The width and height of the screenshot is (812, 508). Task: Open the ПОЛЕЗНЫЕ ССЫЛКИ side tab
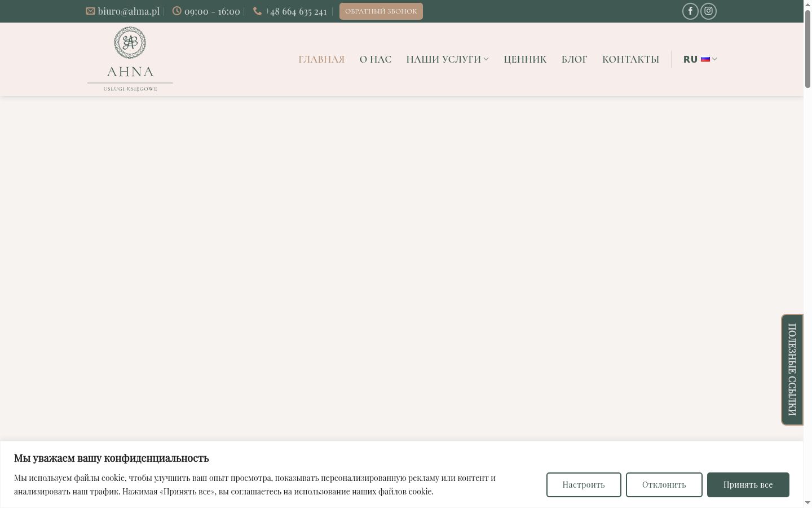(x=792, y=370)
